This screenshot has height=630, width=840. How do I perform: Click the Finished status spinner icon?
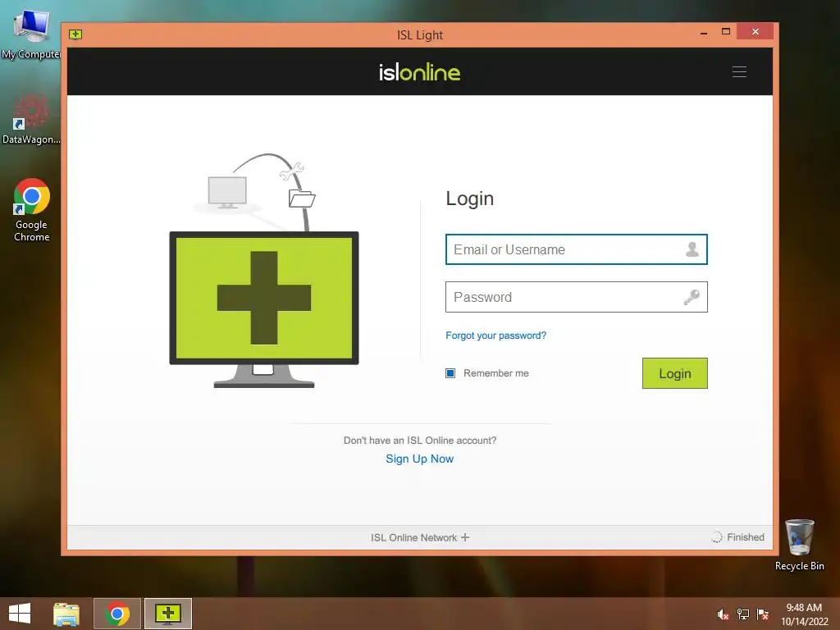[716, 536]
